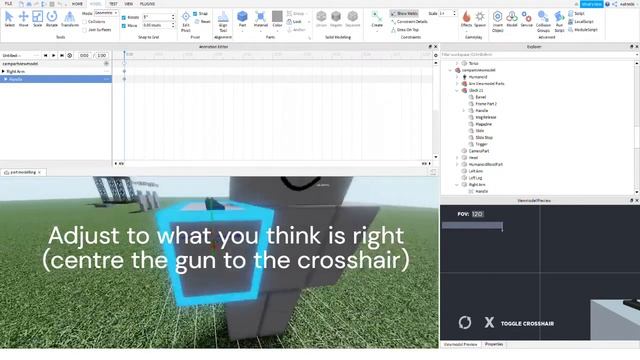
Task: Open the Edit Pivot tool
Action: (x=186, y=21)
